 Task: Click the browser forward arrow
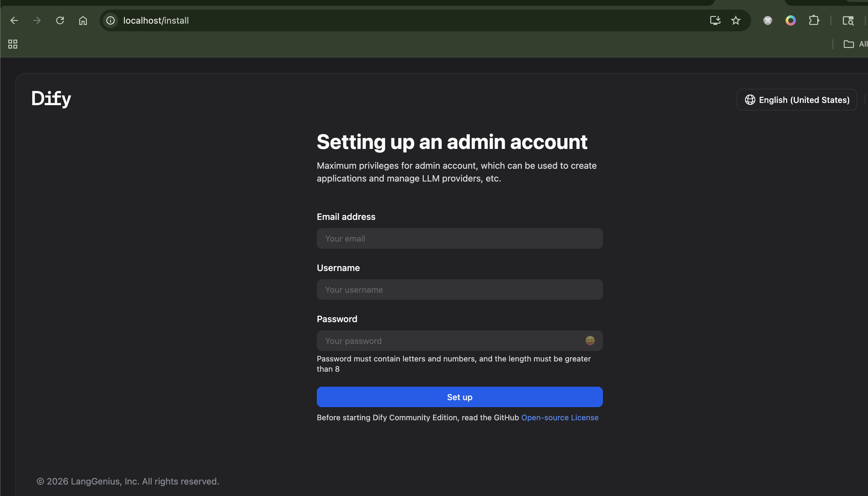point(37,20)
